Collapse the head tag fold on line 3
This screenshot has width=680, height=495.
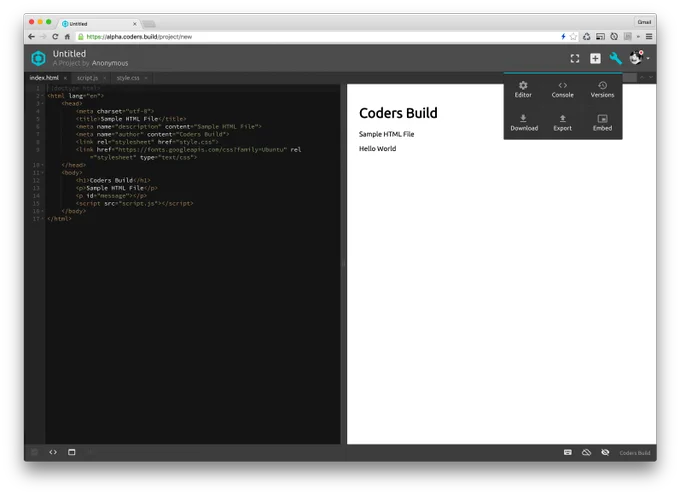tap(42, 104)
